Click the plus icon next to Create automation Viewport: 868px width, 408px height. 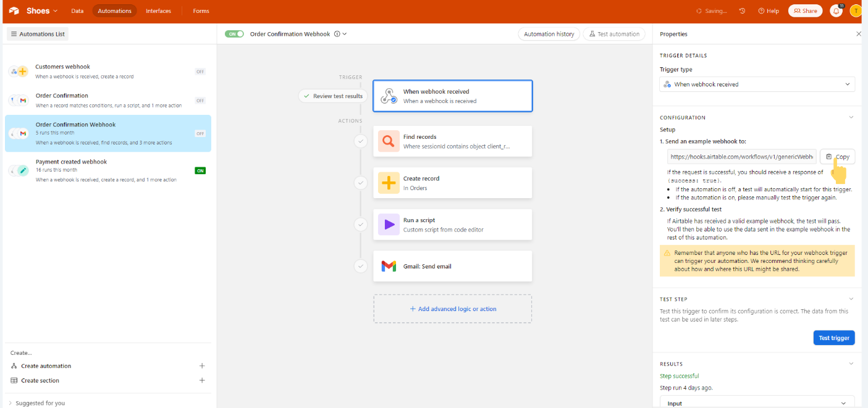tap(202, 366)
